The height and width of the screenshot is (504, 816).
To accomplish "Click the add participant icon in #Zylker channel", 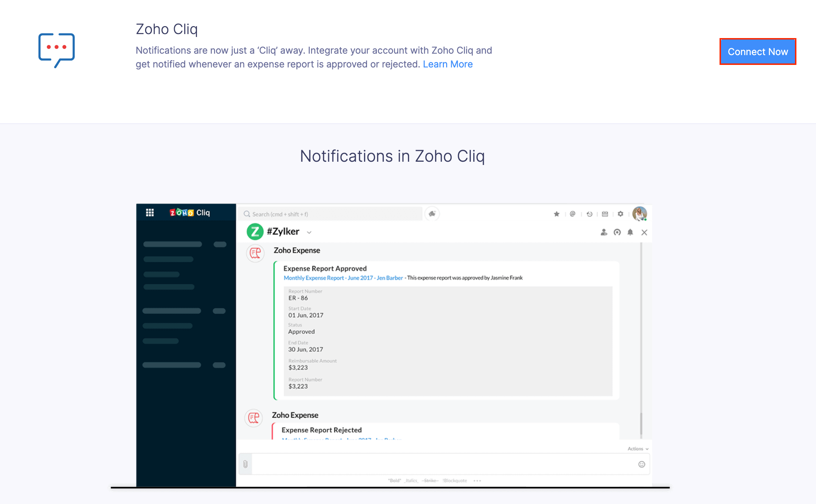I will tap(603, 232).
